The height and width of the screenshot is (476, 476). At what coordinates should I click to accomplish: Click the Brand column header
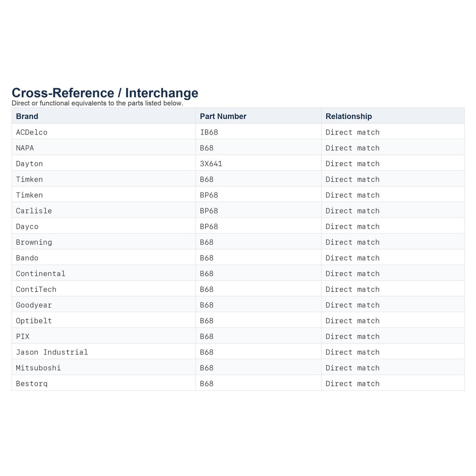pyautogui.click(x=104, y=116)
